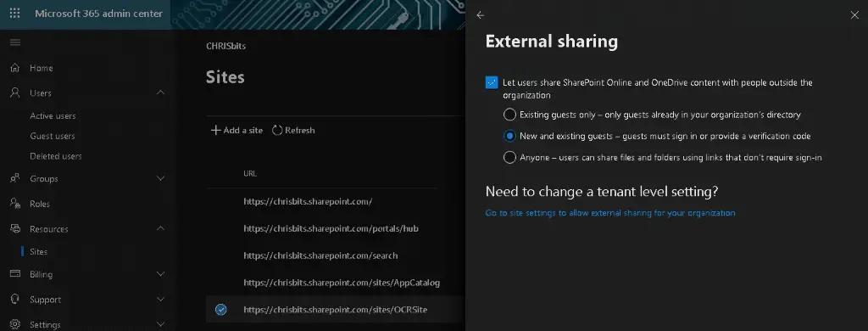This screenshot has height=331, width=868.
Task: Click Microsoft 365 admin center title
Action: click(x=98, y=14)
